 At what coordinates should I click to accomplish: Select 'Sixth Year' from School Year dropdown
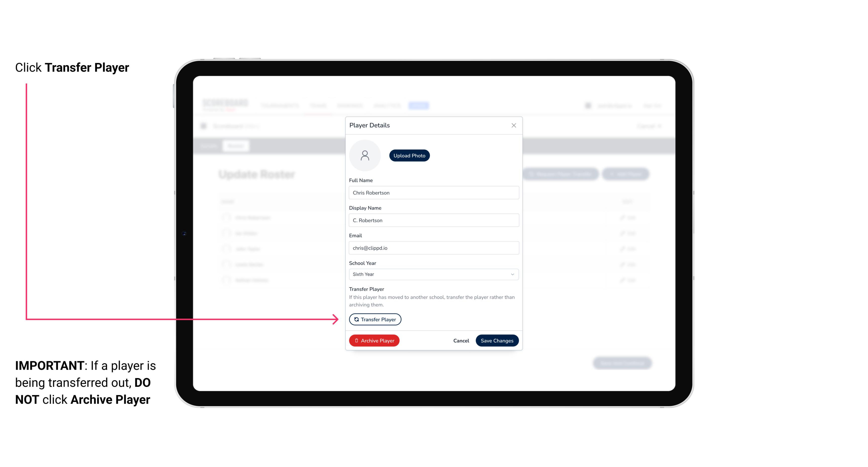[x=433, y=274]
